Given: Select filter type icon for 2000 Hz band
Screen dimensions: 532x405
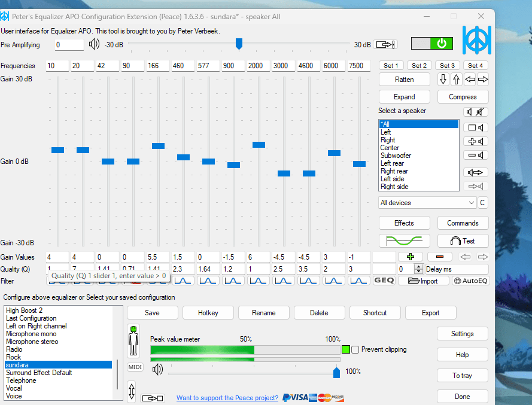Looking at the screenshot, I should click(258, 281).
